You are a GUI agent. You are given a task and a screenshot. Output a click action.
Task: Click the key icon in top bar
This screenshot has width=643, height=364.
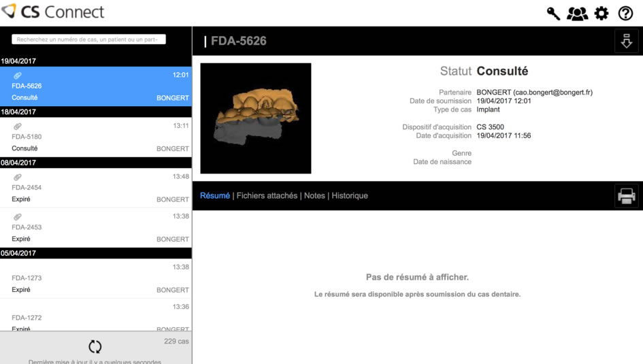tap(553, 14)
